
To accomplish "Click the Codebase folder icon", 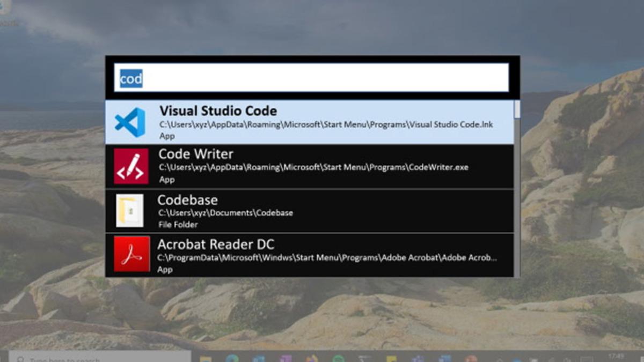I will [x=130, y=211].
